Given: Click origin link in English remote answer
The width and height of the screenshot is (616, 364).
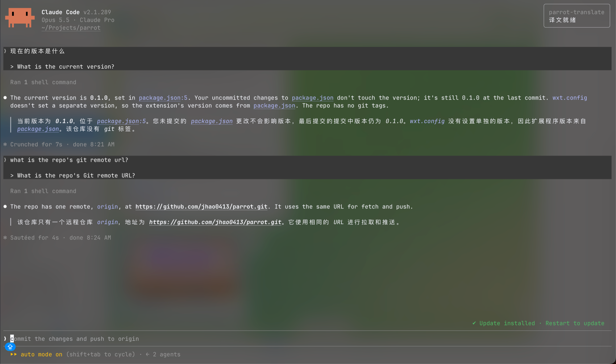Looking at the screenshot, I should pos(108,207).
